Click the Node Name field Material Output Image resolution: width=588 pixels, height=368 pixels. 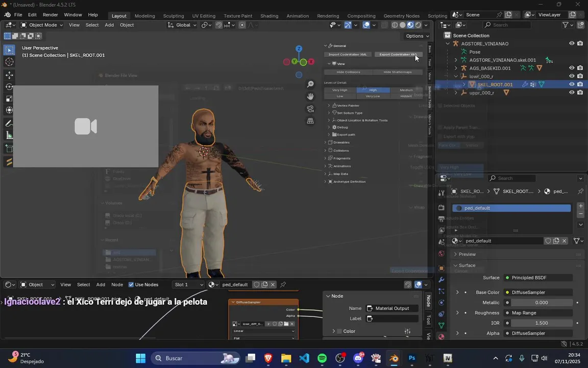click(392, 308)
